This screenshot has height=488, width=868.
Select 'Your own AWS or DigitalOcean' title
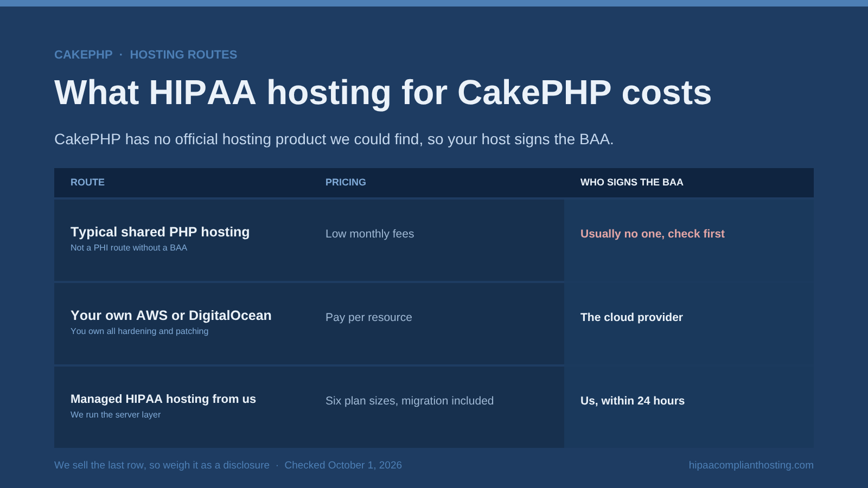coord(171,316)
